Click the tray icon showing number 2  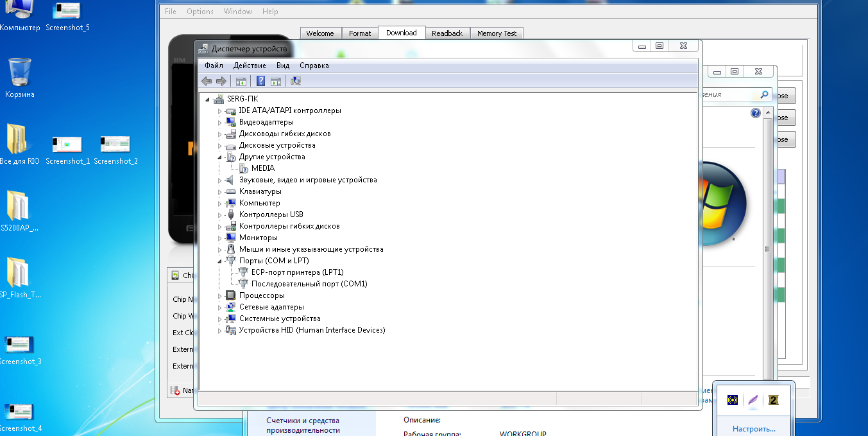point(774,400)
